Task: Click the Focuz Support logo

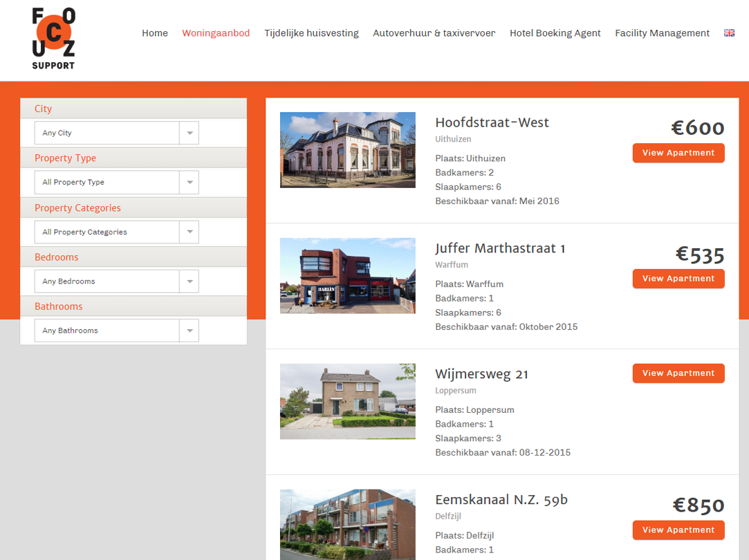Action: click(x=53, y=39)
